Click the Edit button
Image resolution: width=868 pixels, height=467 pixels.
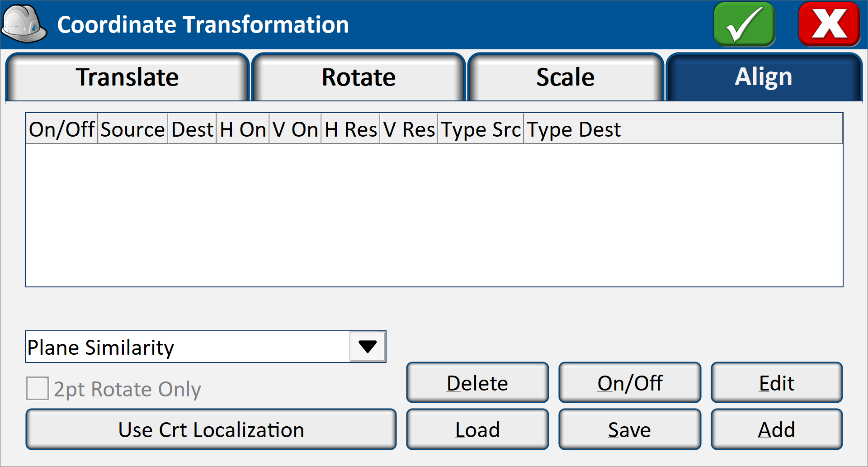777,383
